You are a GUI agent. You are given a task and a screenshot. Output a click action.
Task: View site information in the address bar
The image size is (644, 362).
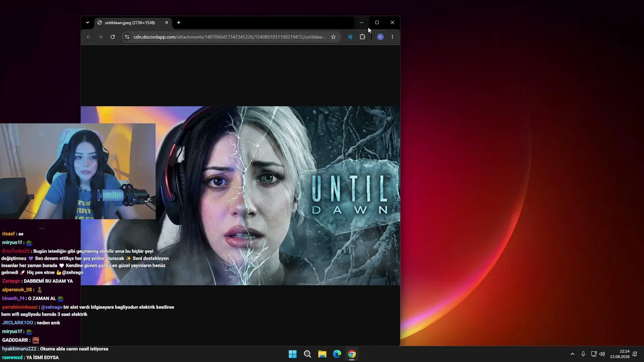coord(127,37)
